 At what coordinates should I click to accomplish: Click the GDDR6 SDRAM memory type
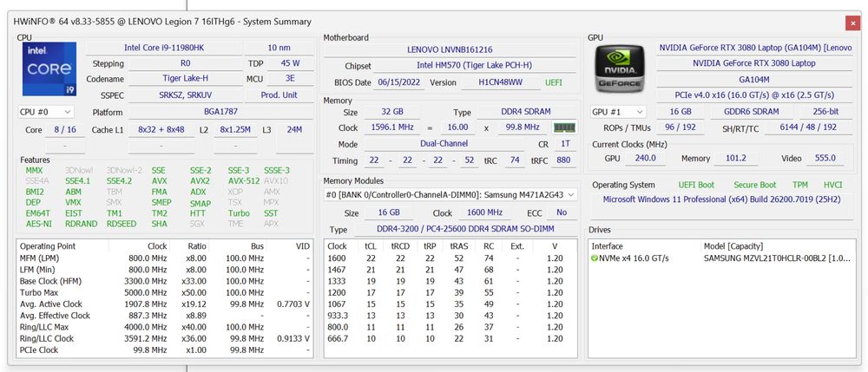pos(751,112)
